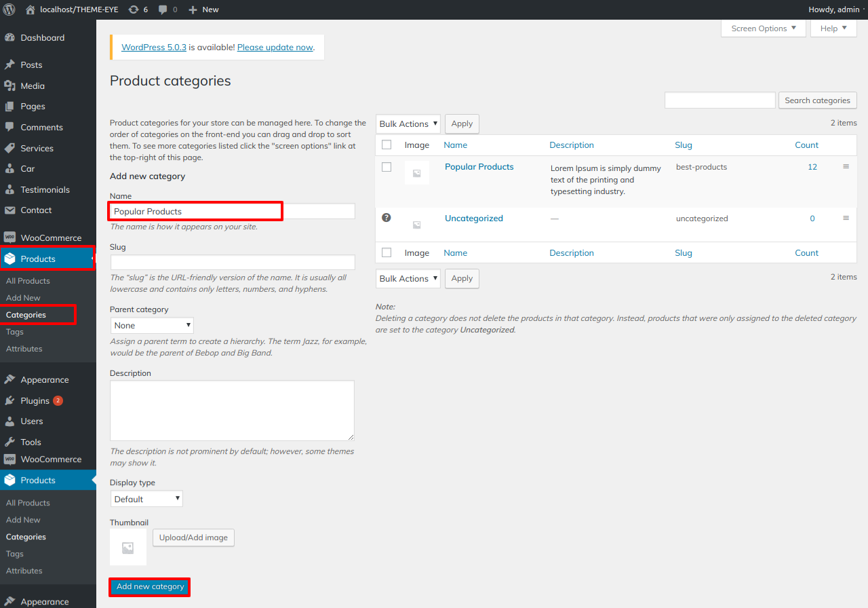The height and width of the screenshot is (608, 868).
Task: Click the Add new category button
Action: 150,587
